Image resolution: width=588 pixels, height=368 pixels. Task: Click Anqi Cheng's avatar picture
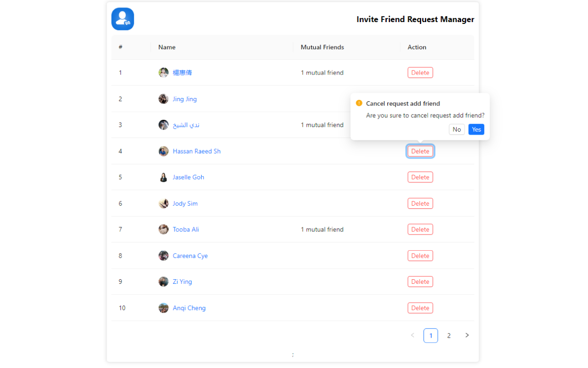(164, 307)
